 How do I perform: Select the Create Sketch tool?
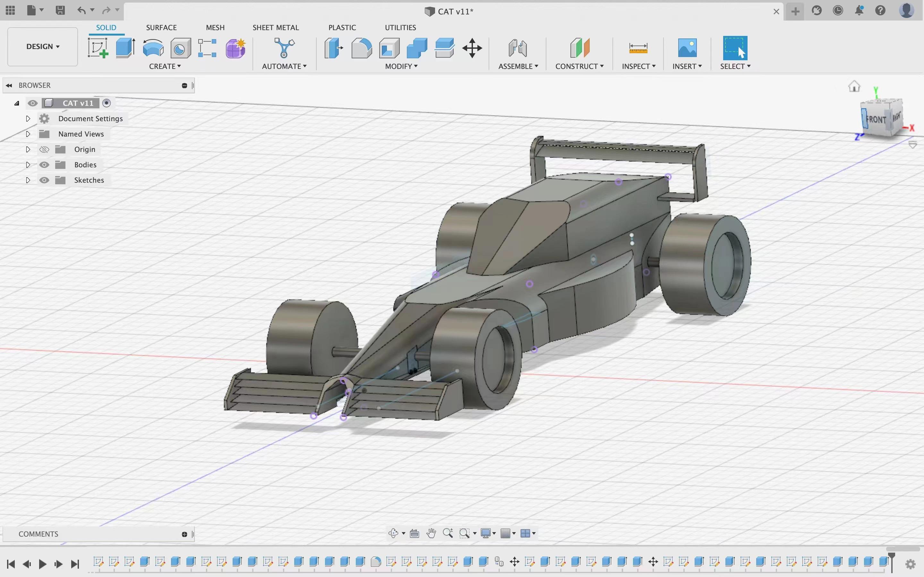[98, 48]
